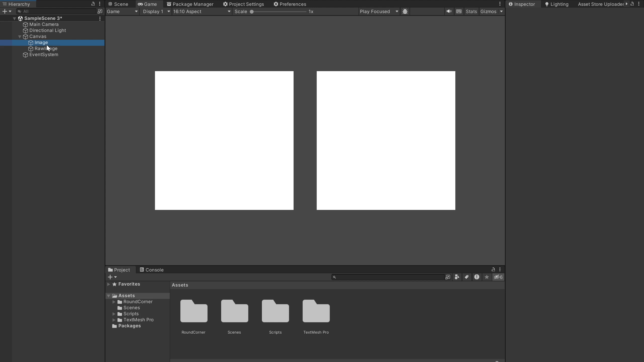Search by import log type icon
This screenshot has height=362, width=644.
477,277
